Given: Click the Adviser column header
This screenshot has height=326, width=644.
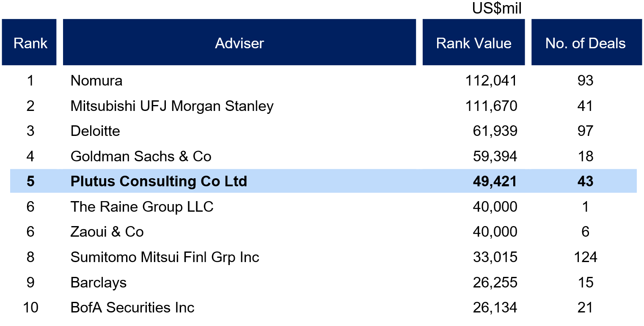Looking at the screenshot, I should click(x=239, y=42).
